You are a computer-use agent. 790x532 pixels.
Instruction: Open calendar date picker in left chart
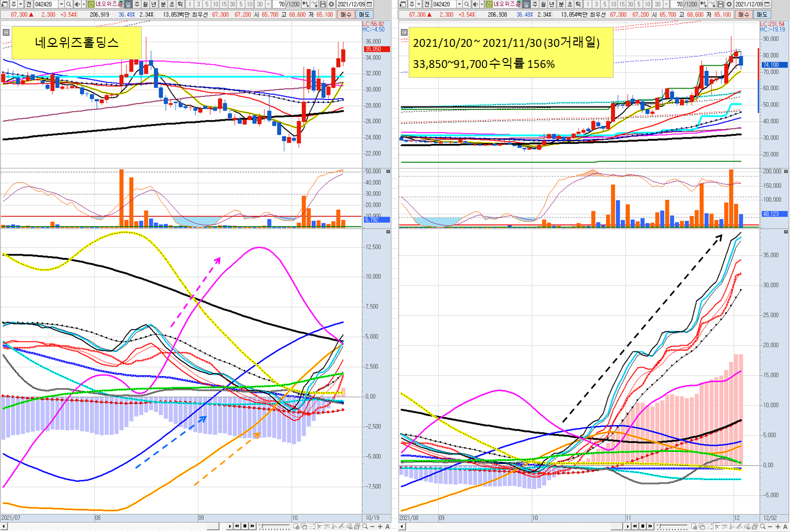pyautogui.click(x=369, y=4)
